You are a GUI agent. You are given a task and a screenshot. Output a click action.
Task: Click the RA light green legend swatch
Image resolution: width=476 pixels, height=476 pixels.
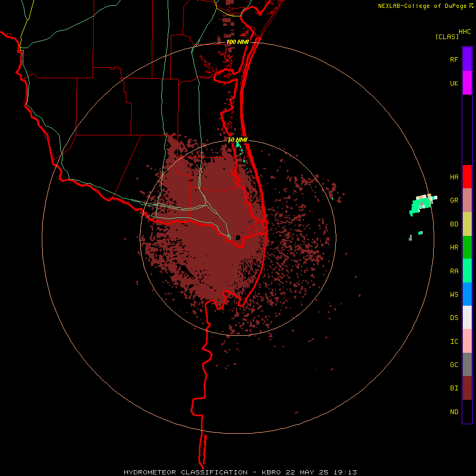pyautogui.click(x=467, y=271)
